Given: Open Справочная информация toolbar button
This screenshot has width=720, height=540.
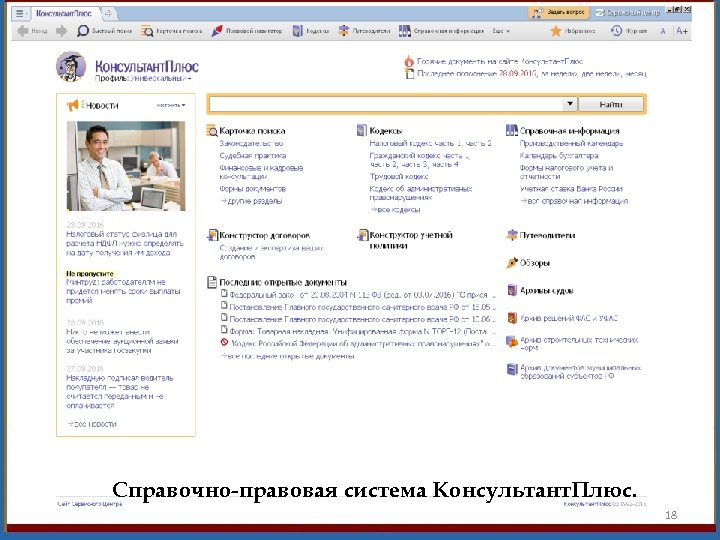Looking at the screenshot, I should coord(441,31).
